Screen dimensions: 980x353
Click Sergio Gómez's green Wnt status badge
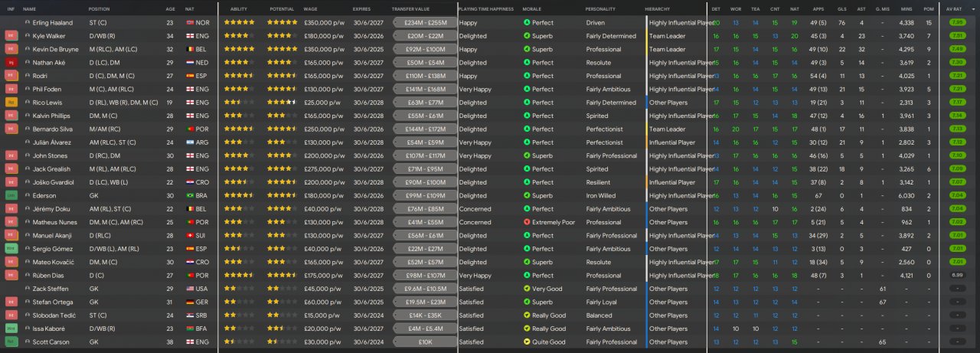11,249
